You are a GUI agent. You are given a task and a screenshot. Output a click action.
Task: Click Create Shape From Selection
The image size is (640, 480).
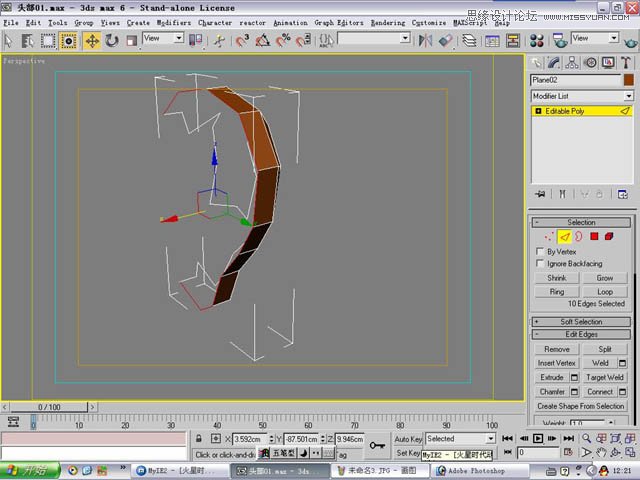click(x=581, y=406)
